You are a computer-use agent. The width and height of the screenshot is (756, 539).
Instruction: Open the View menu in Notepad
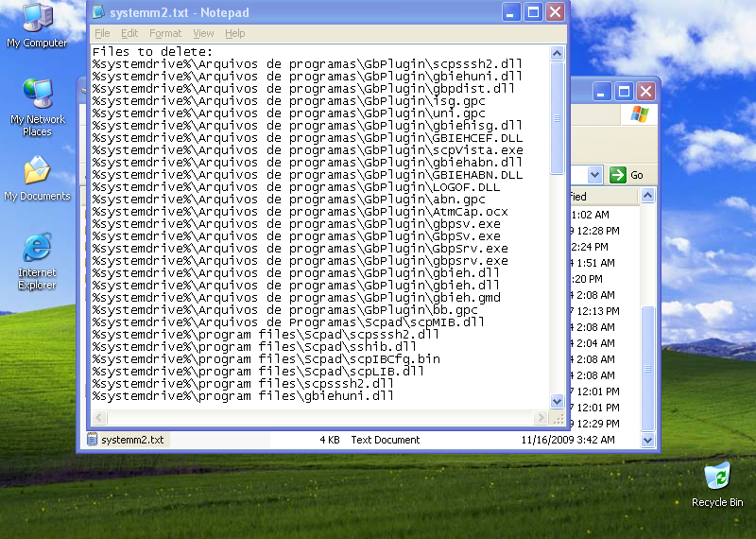pyautogui.click(x=203, y=33)
